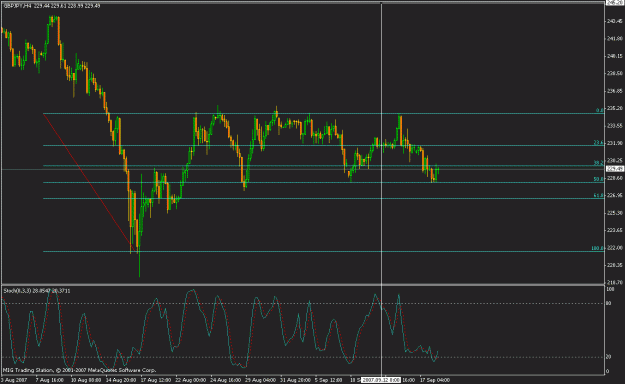The image size is (625, 384).
Task: Click the 24 Aug 16:00 time axis label
Action: coord(226,380)
